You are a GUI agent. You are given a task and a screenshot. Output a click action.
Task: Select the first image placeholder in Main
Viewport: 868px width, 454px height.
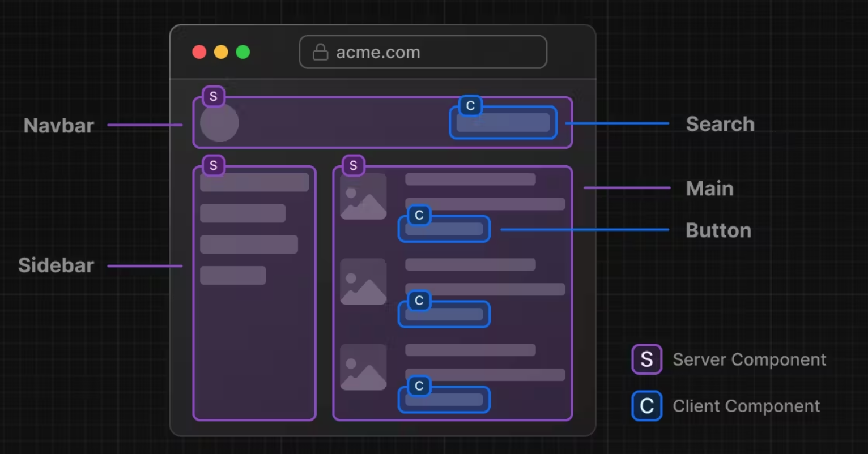363,196
